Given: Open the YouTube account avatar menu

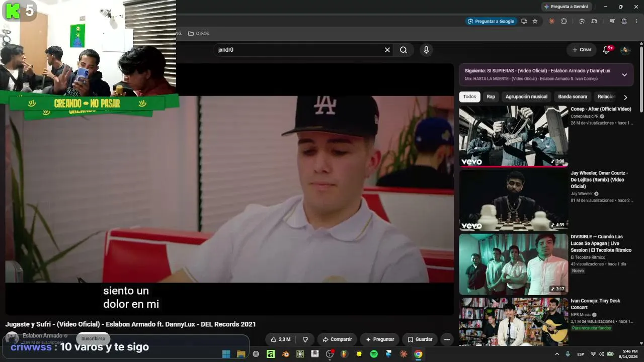Looking at the screenshot, I should (x=625, y=50).
